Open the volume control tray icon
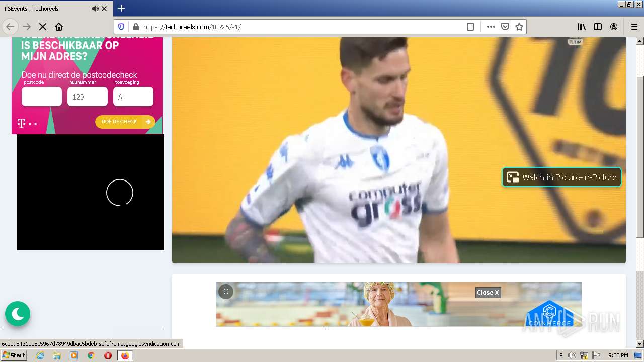This screenshot has height=362, width=644. click(572, 355)
